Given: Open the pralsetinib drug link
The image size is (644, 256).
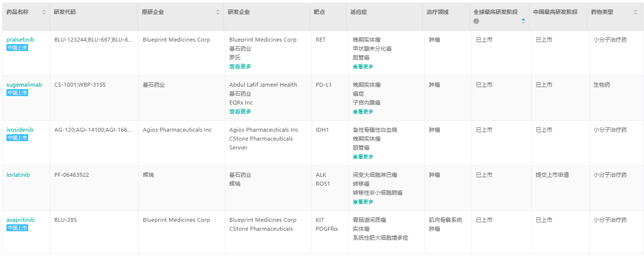Looking at the screenshot, I should pos(20,40).
